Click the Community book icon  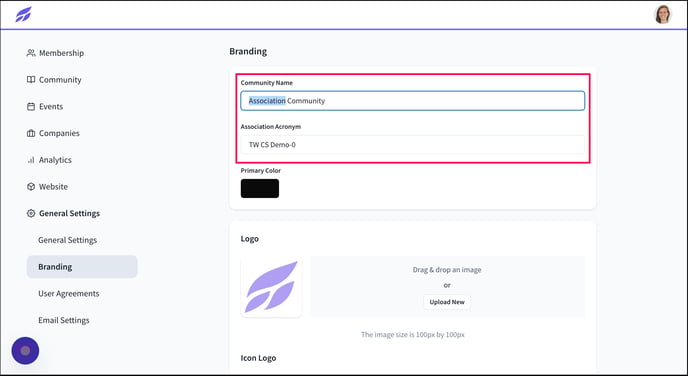tap(31, 80)
